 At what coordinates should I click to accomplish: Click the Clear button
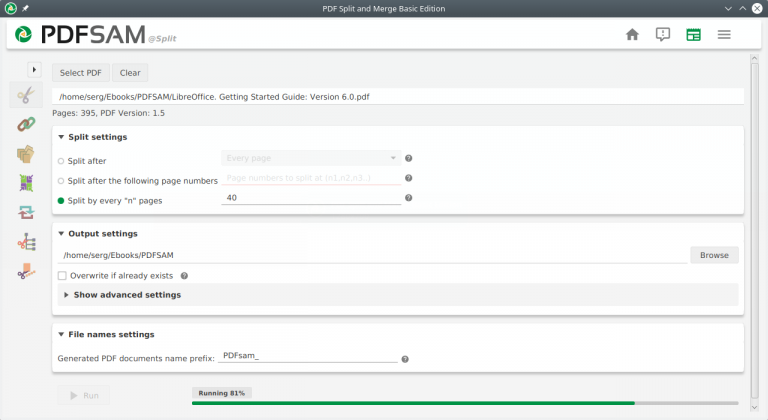coord(130,73)
